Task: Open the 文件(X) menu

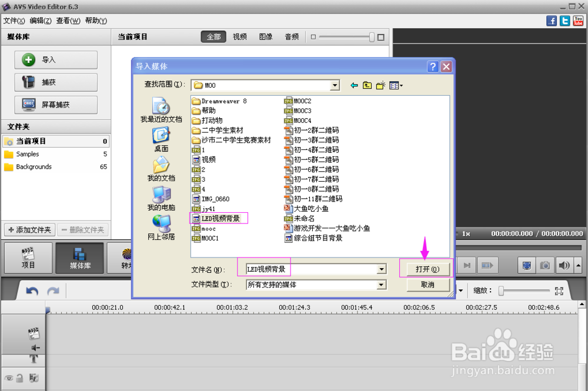Action: [14, 20]
